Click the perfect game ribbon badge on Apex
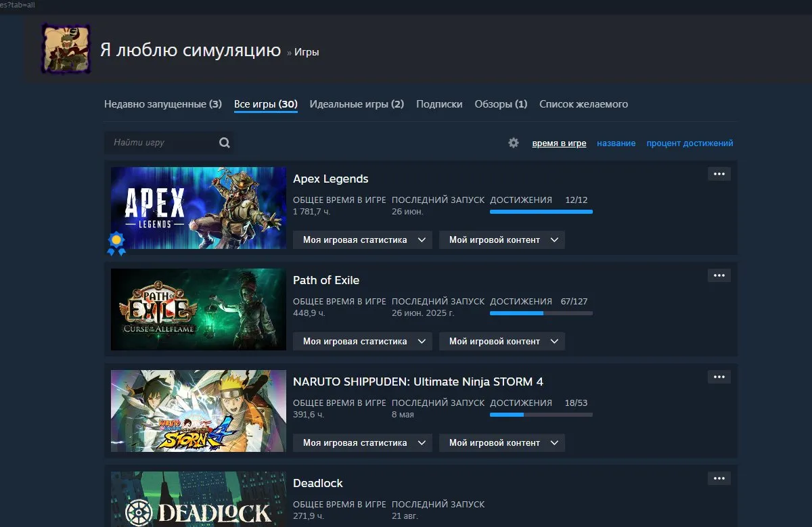The height and width of the screenshot is (527, 812). [116, 244]
